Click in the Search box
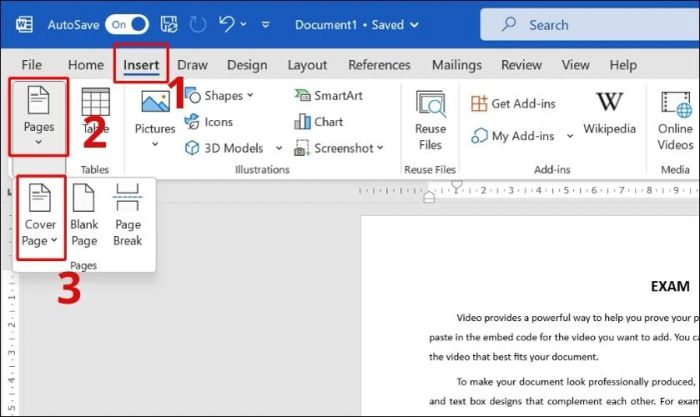 [x=590, y=25]
